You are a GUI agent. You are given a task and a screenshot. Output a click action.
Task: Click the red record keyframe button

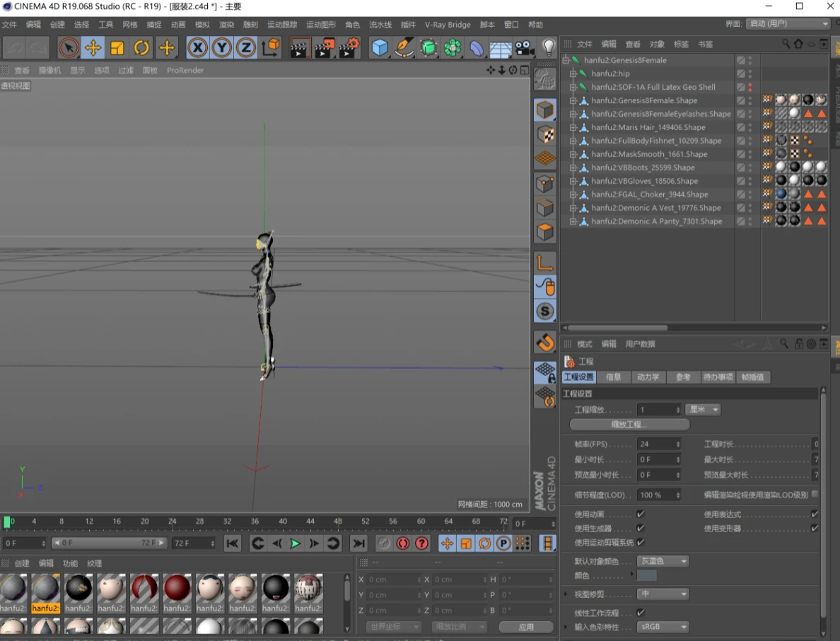click(403, 543)
